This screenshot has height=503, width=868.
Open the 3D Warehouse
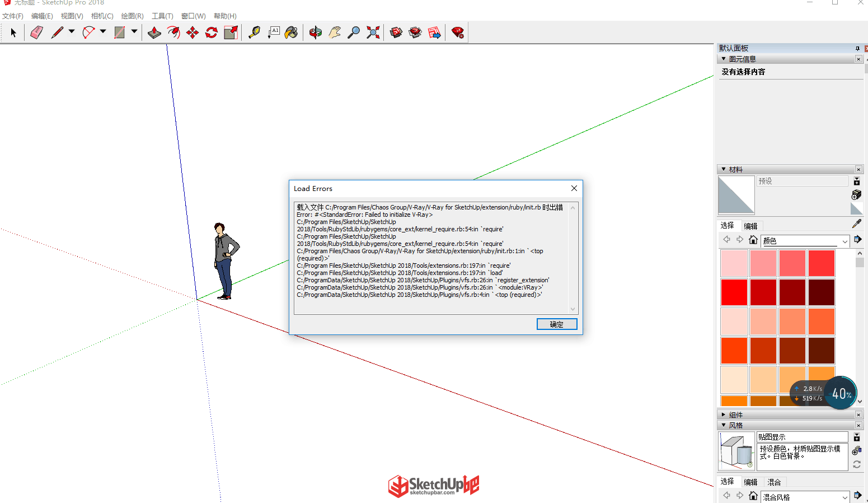point(396,32)
